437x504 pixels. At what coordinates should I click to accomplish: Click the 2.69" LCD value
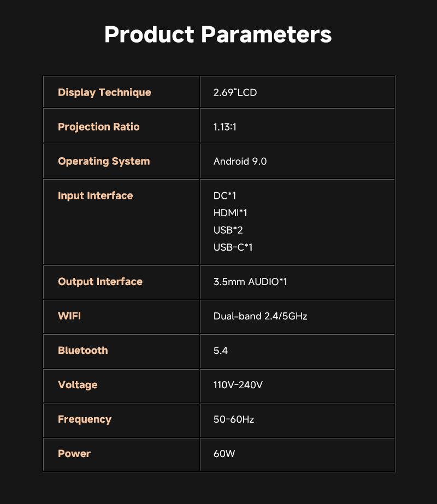pos(235,92)
